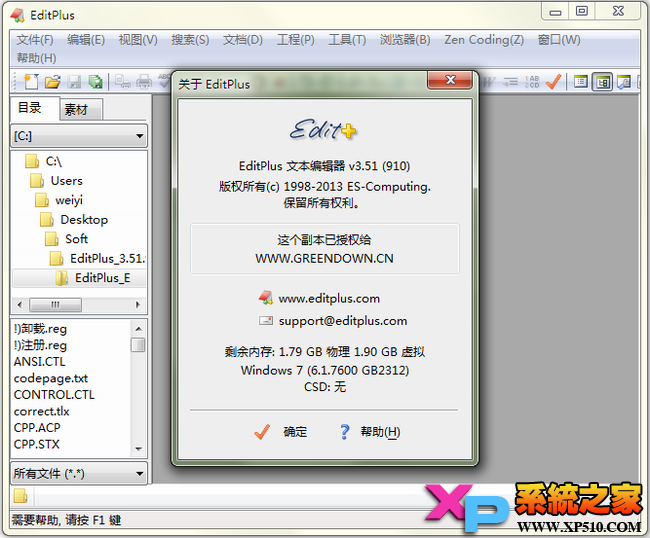Image resolution: width=650 pixels, height=538 pixels.
Task: Click the EditPlus app icon in title bar
Action: coord(17,15)
